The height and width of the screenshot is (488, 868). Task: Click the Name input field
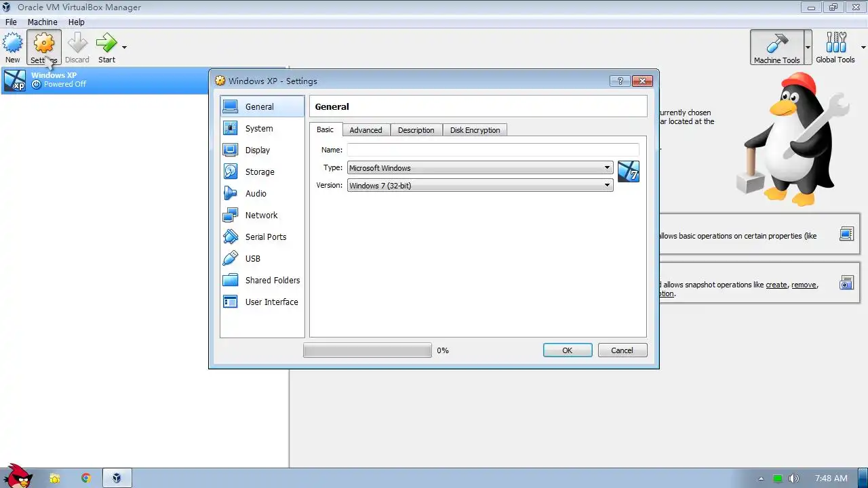(x=493, y=150)
